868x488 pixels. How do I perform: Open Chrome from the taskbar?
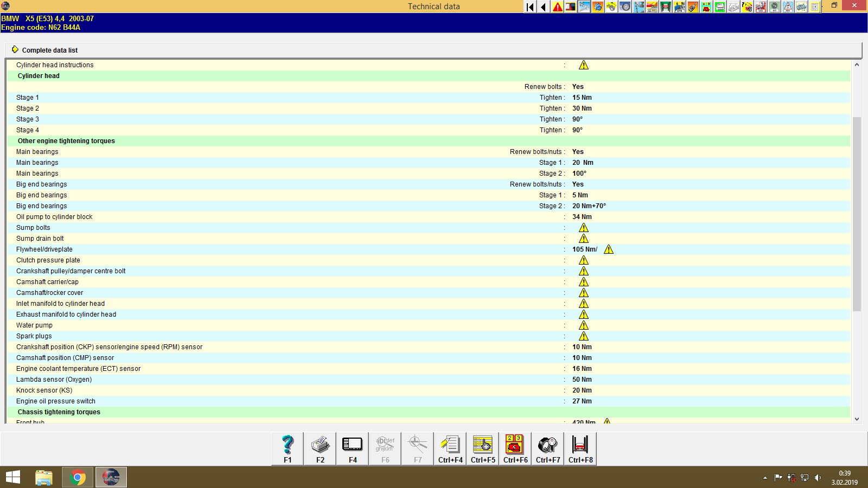click(x=77, y=477)
